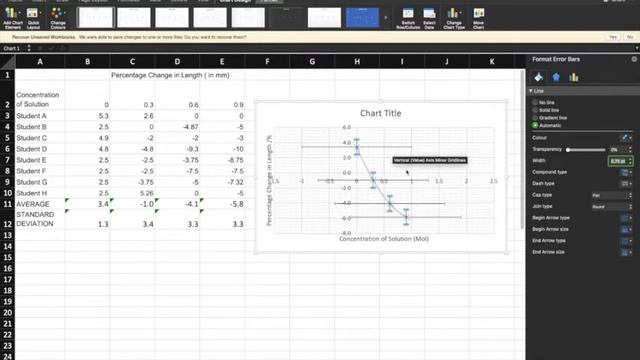640x360 pixels.
Task: Expand the chart styles gallery arrow
Action: point(386,18)
